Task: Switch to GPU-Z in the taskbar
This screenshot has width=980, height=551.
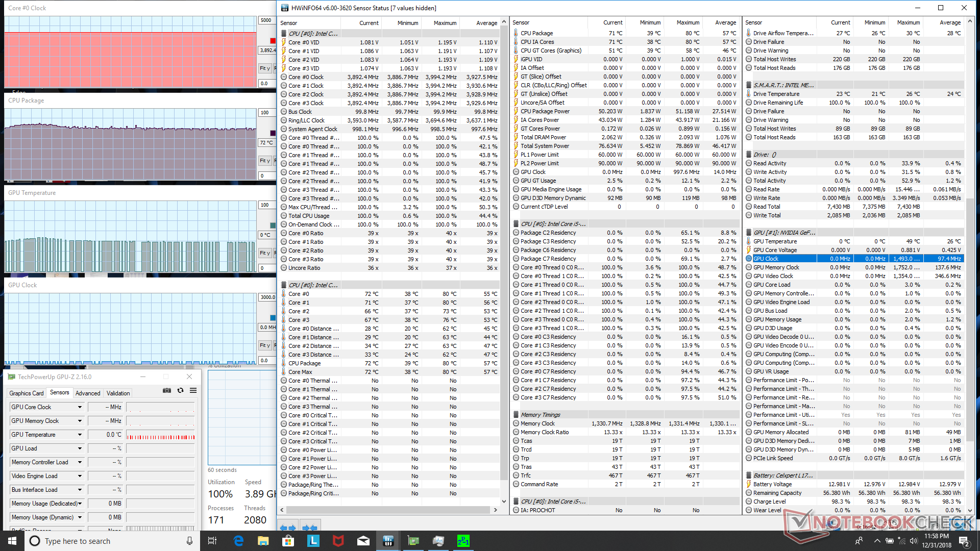Action: 413,541
